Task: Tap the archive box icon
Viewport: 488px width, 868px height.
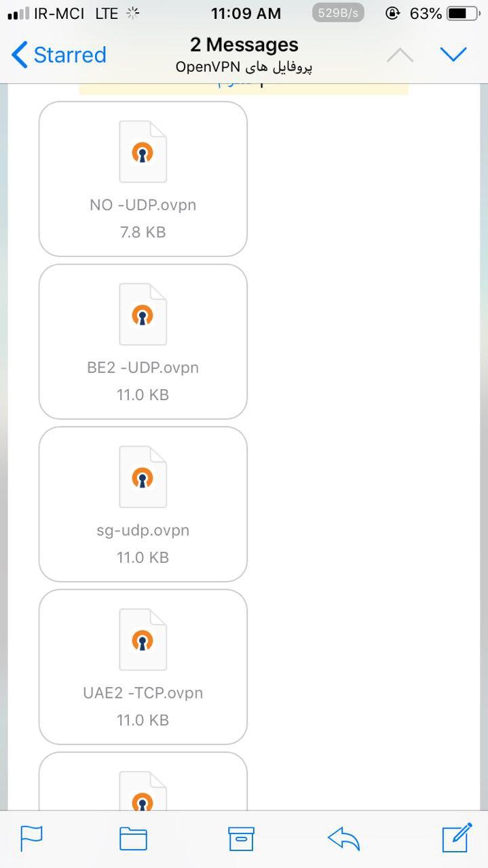Action: (x=240, y=838)
